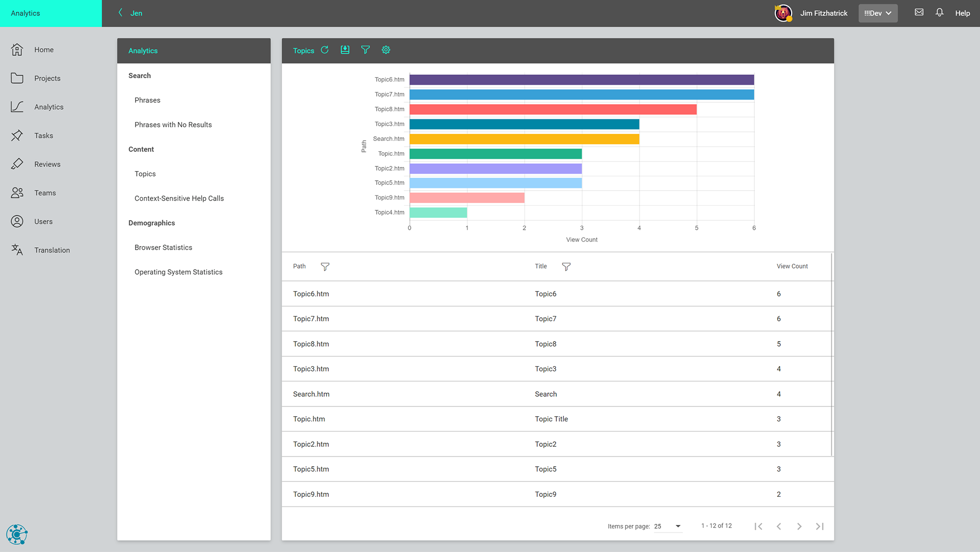
Task: Open Browser Statistics report
Action: pyautogui.click(x=163, y=248)
